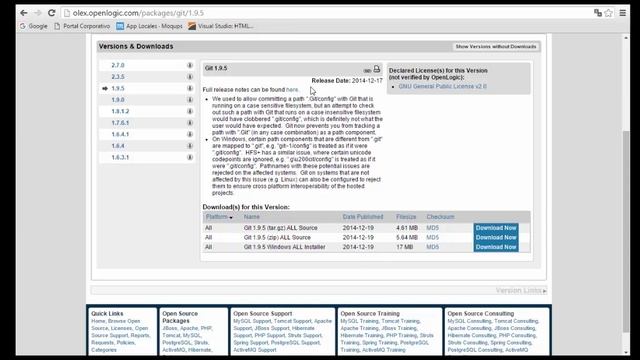Viewport: 640px width, 360px height.
Task: Select version 1.7.6.1 in list
Action: (x=120, y=123)
